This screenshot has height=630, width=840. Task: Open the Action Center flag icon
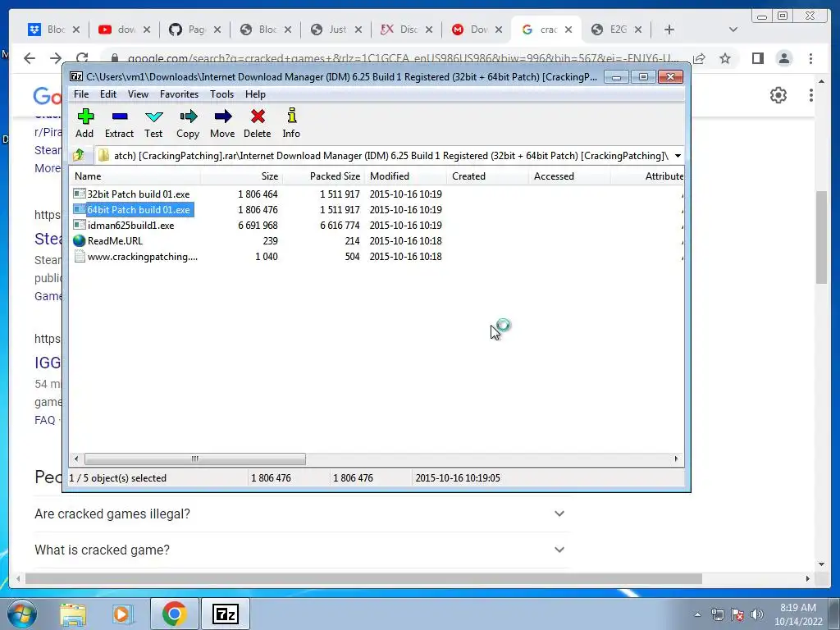point(737,614)
